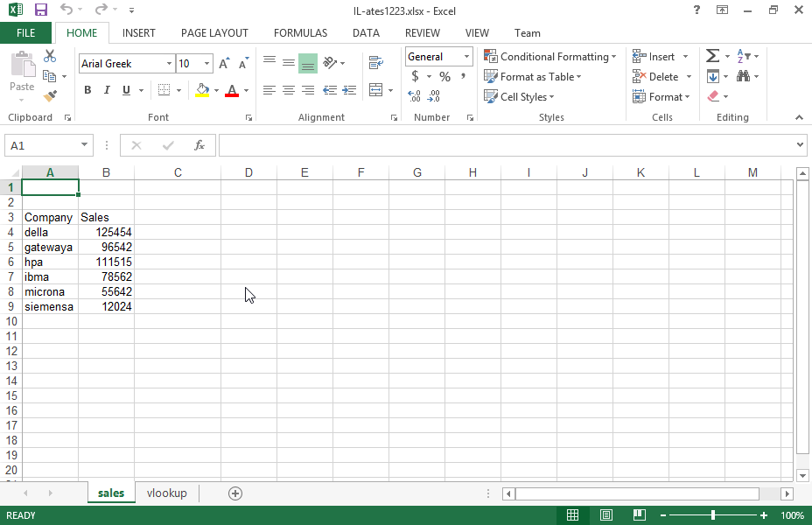This screenshot has width=812, height=525.
Task: Open the Arial Greek font name dropdown
Action: pos(169,64)
